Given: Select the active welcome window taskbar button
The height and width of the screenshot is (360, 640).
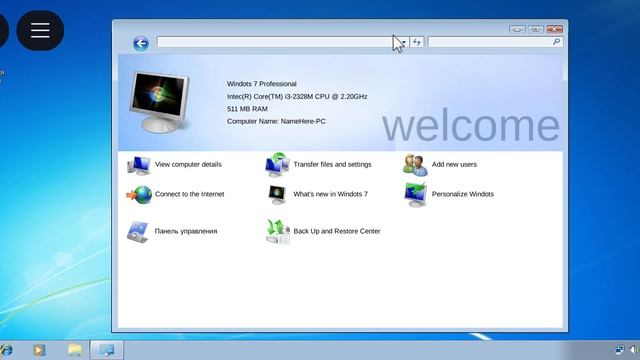Looking at the screenshot, I should pos(107,350).
